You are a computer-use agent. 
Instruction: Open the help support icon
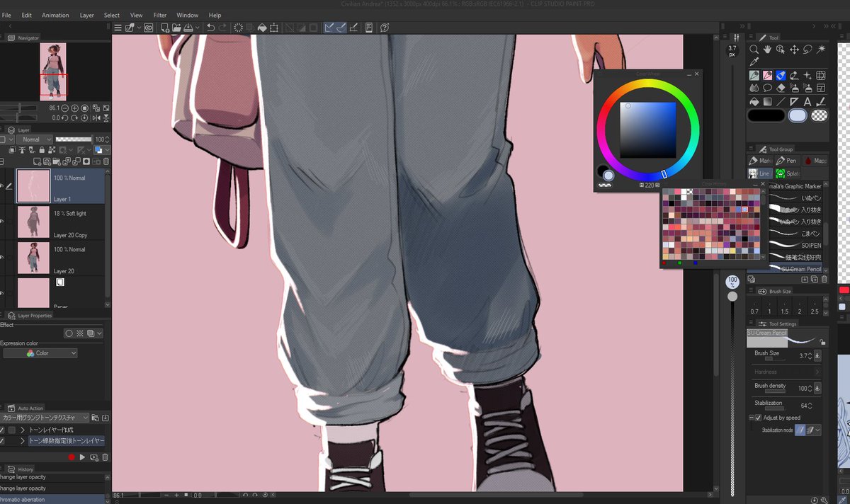point(385,28)
